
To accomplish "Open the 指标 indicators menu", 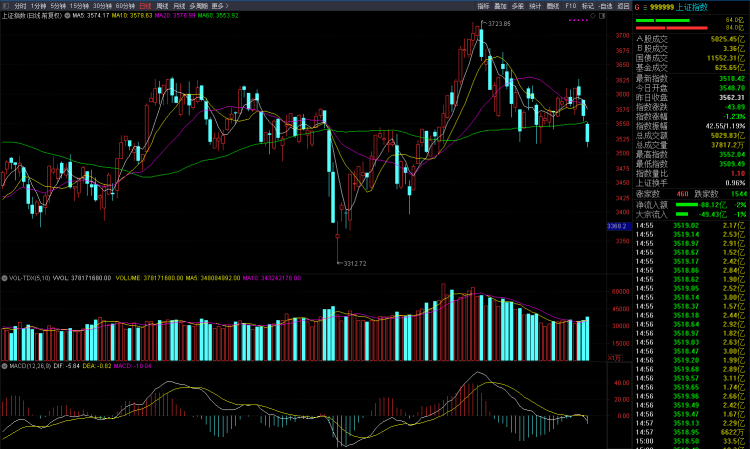I will coord(484,6).
